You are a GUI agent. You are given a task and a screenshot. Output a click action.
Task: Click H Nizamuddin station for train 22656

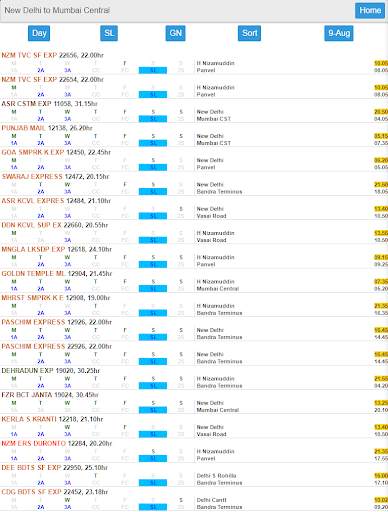(215, 63)
